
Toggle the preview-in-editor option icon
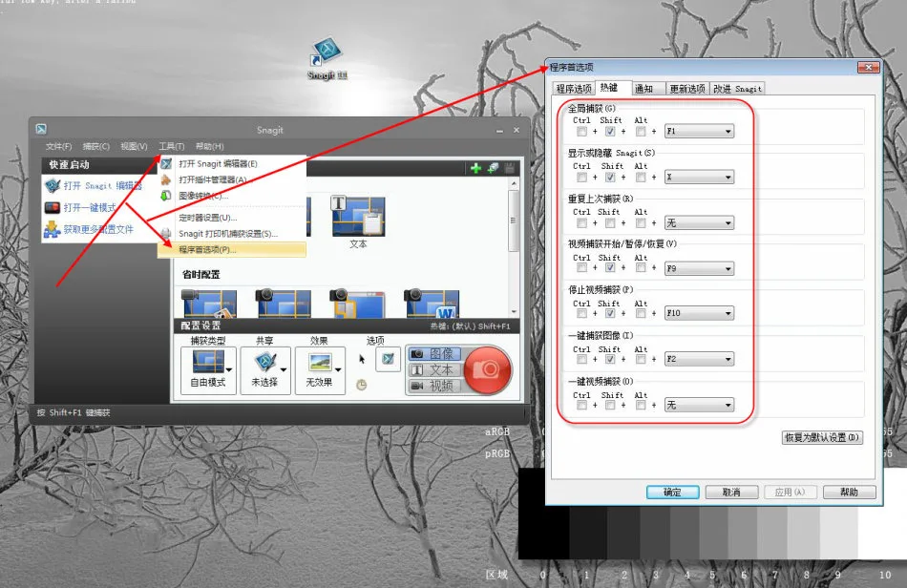[389, 359]
